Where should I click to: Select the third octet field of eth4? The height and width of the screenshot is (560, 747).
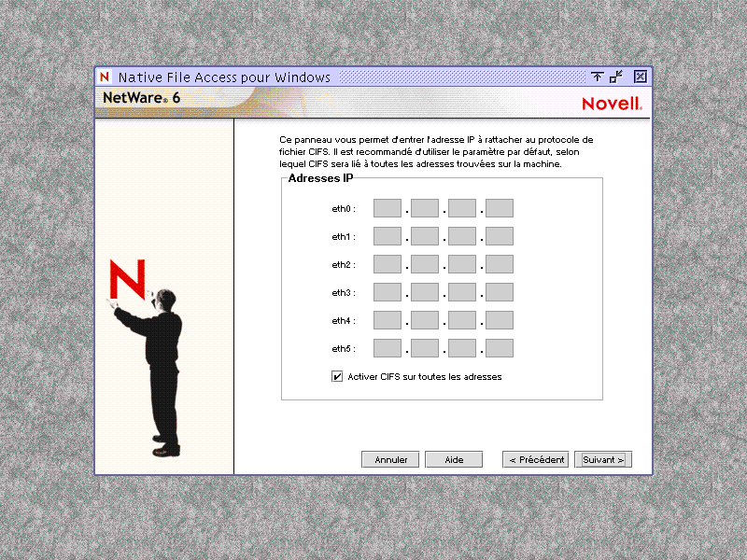(x=462, y=320)
